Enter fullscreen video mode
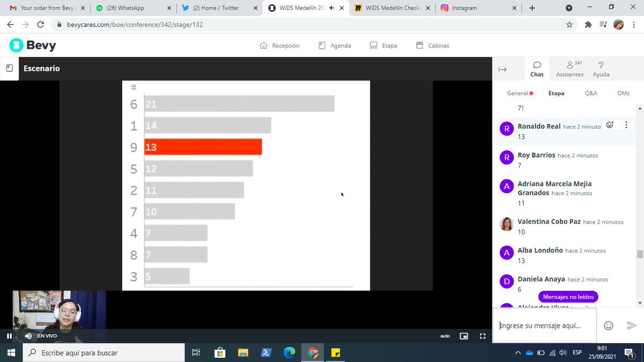The width and height of the screenshot is (644, 362). tap(482, 336)
